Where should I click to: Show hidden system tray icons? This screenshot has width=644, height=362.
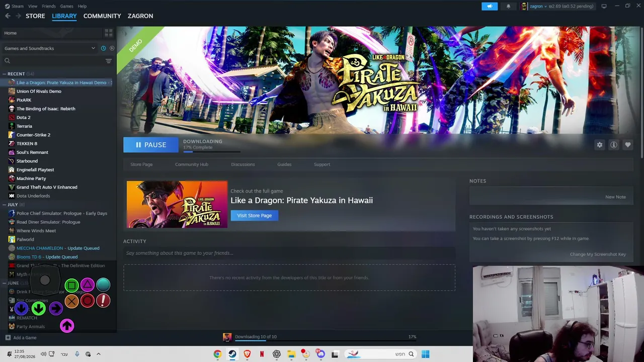pos(99,354)
